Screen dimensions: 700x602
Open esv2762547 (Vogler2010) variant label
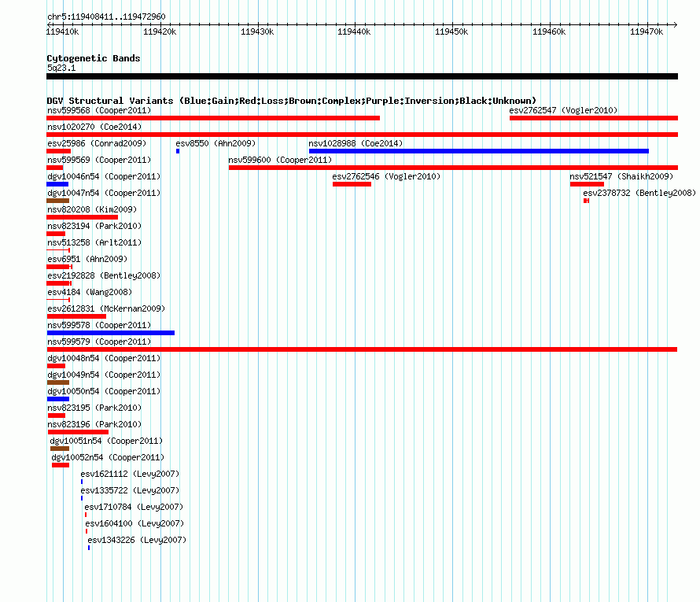pos(563,110)
